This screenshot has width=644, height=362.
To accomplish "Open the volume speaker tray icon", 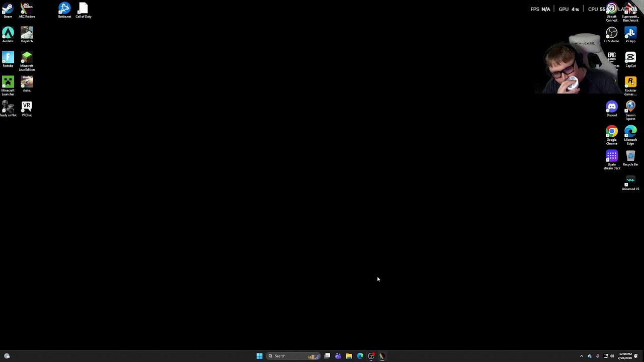I will 612,356.
